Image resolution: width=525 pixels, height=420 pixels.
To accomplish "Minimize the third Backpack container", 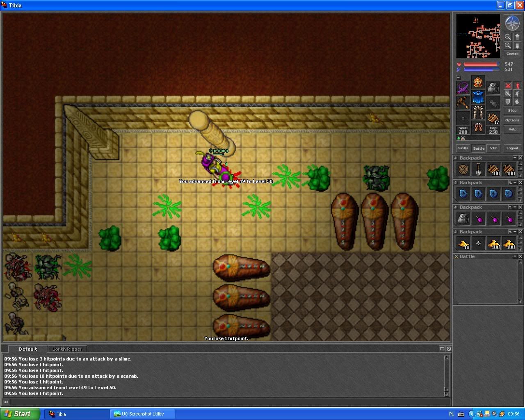I will coord(515,207).
